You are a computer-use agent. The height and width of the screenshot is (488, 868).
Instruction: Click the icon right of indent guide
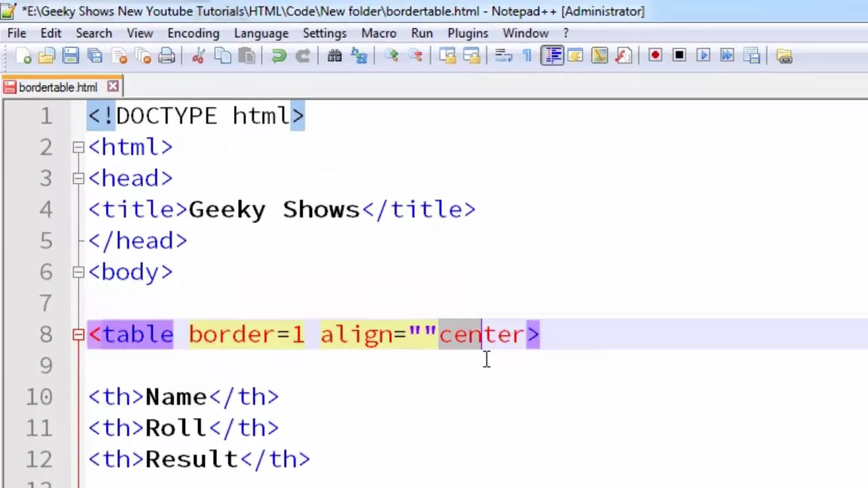tap(575, 56)
